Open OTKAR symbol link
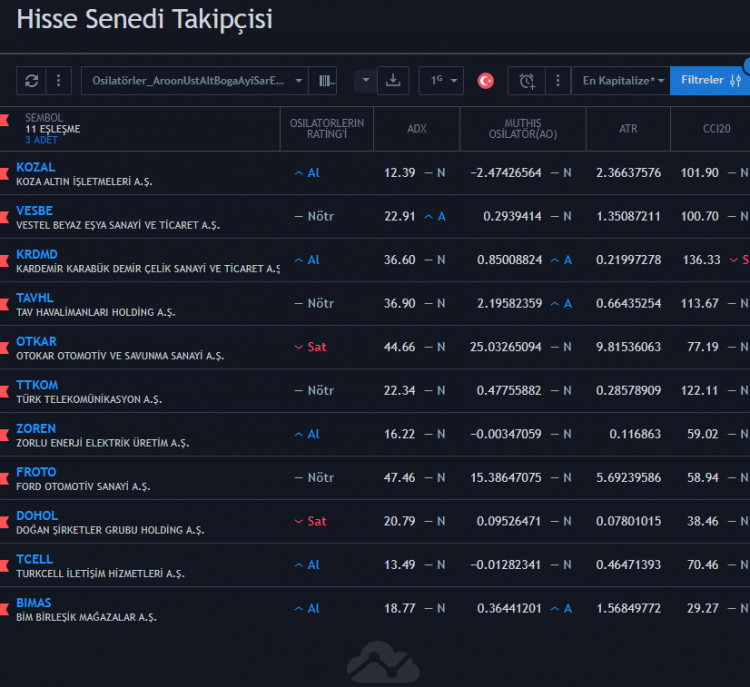750x687 pixels. [36, 341]
